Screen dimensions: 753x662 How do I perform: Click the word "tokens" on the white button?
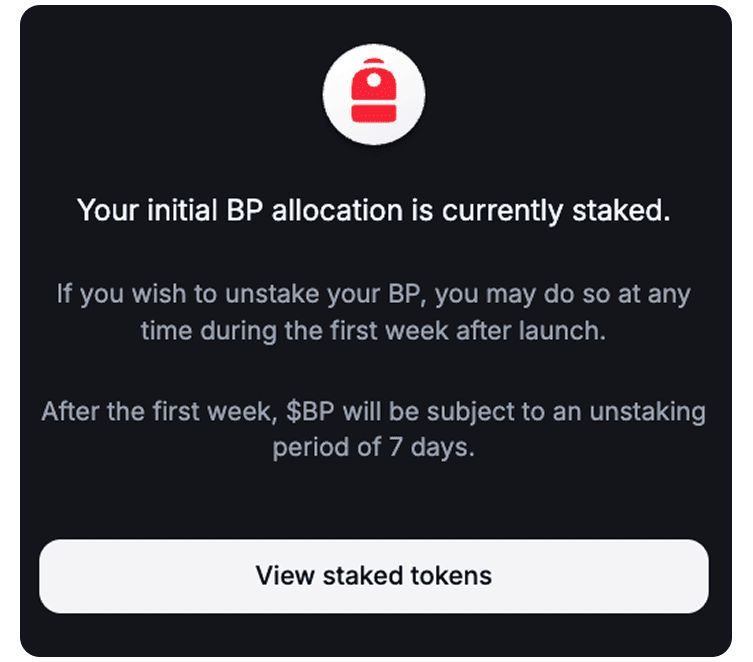pos(451,576)
